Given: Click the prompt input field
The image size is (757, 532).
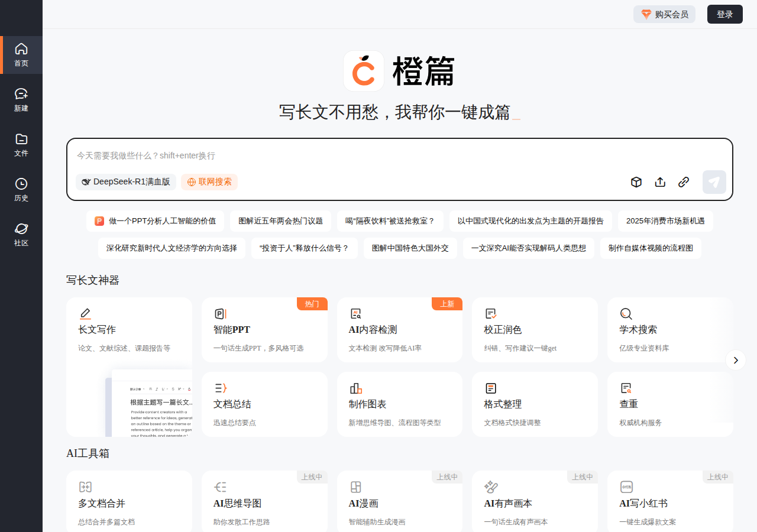Looking at the screenshot, I should [x=400, y=155].
